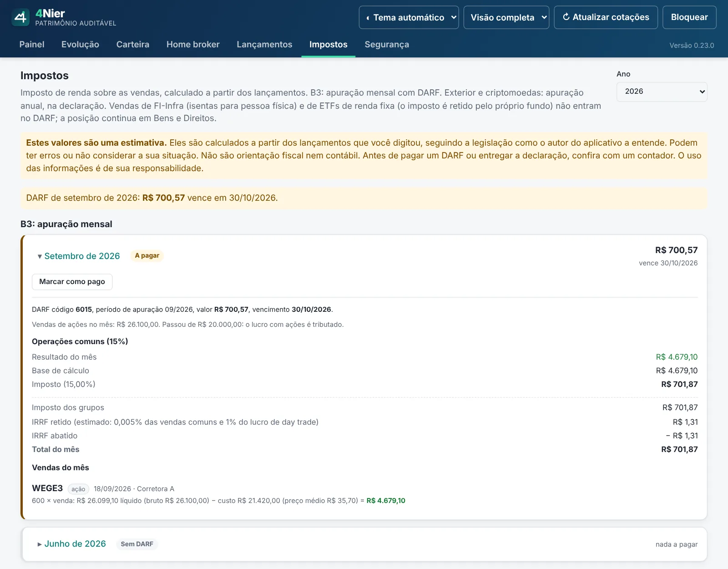Click the nada a pagar text in Junho row
Screen dimensions: 728x569
(x=677, y=544)
